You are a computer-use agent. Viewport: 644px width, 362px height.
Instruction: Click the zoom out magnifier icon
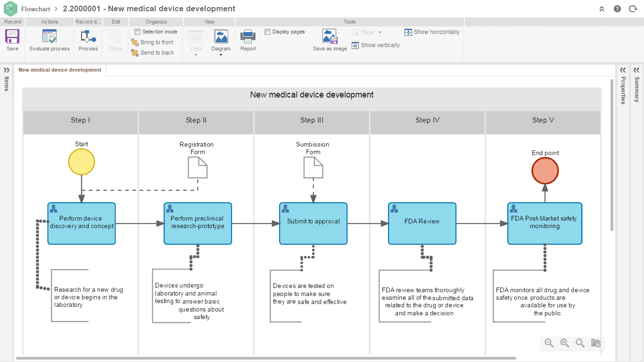click(x=549, y=343)
